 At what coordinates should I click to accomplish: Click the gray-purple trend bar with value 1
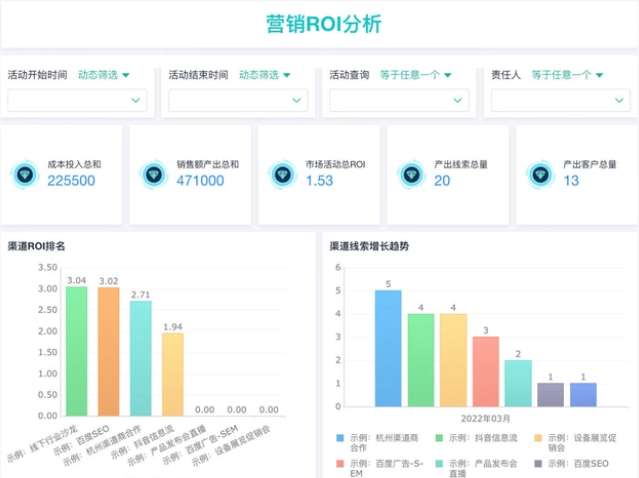(551, 395)
